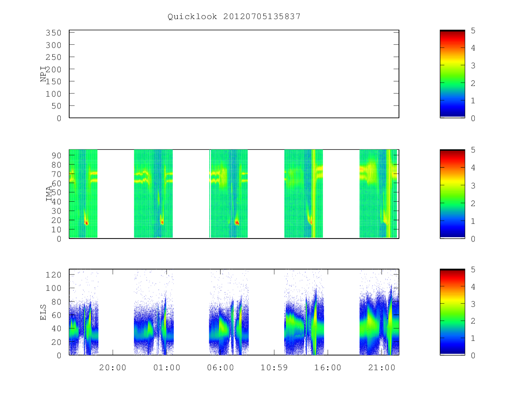Screen dimensions: 532x399
Task: Click the 16:00 time axis label
Action: pos(328,368)
